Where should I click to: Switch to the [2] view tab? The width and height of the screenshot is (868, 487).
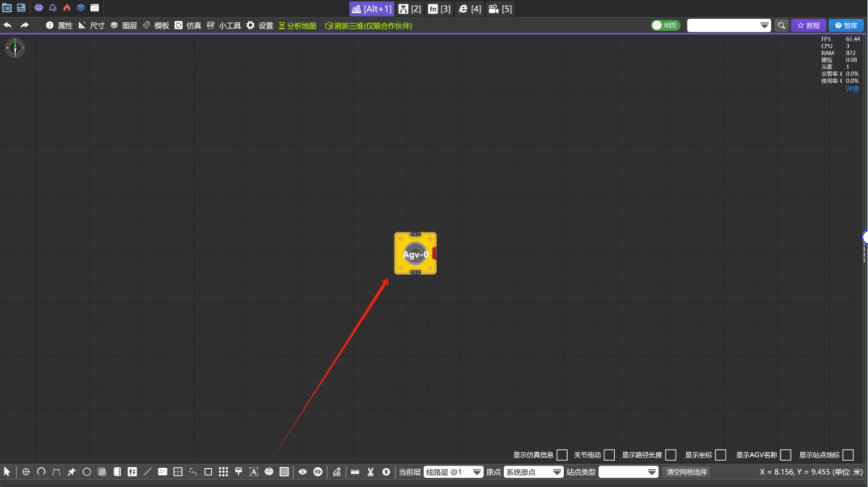tap(410, 9)
